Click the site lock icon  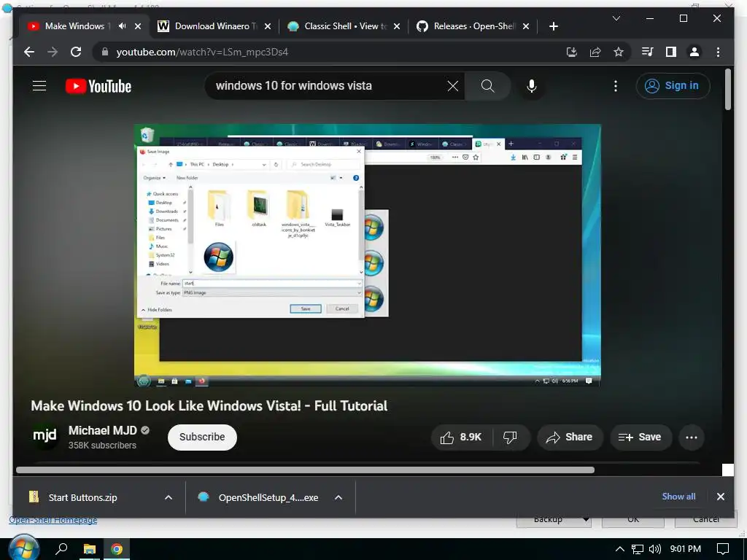pyautogui.click(x=105, y=52)
